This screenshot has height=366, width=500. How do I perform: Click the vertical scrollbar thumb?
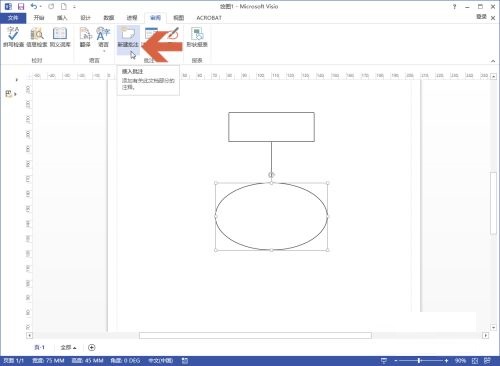click(x=493, y=203)
